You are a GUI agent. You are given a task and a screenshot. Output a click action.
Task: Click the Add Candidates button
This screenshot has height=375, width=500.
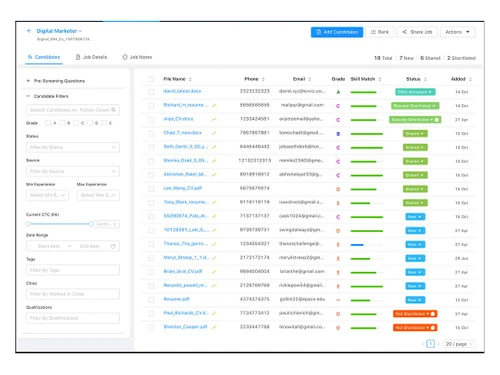tap(337, 32)
